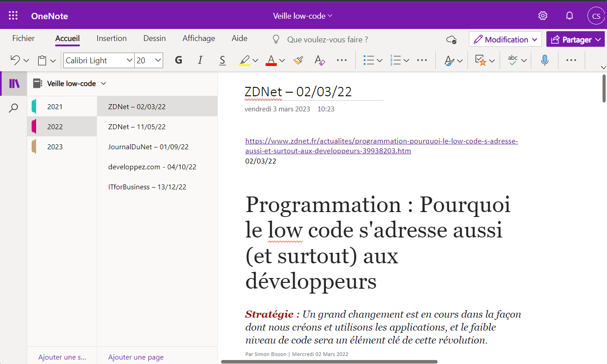The height and width of the screenshot is (364, 607).
Task: Open the zdnet.fr article hyperlink
Action: [381, 146]
